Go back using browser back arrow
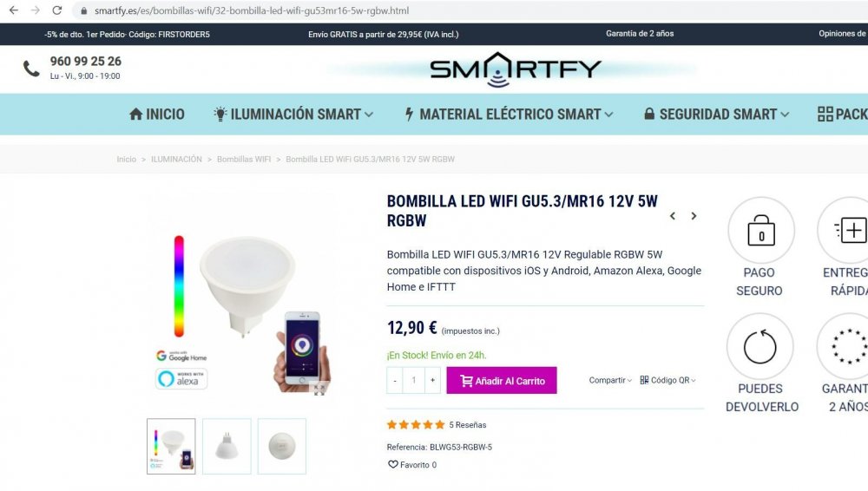This screenshot has width=868, height=491. [14, 10]
